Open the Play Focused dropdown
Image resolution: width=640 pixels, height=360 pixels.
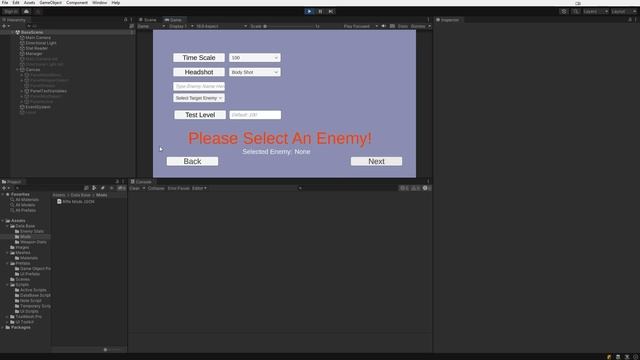360,26
